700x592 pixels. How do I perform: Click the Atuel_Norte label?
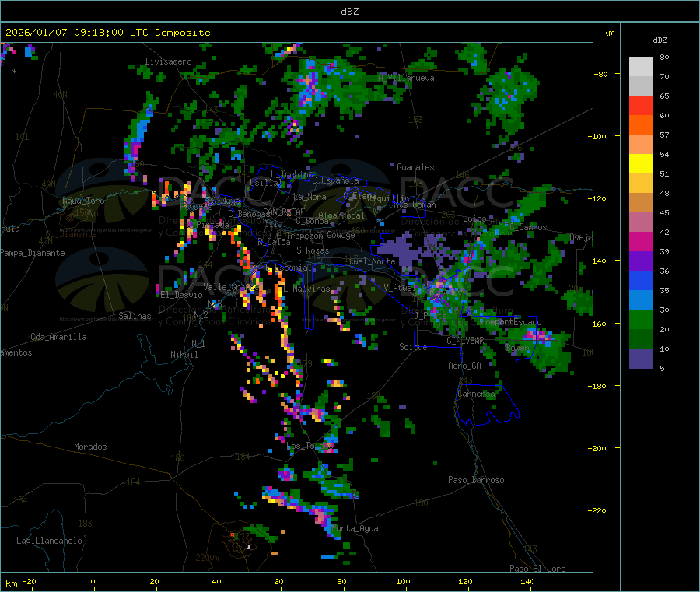tap(369, 261)
